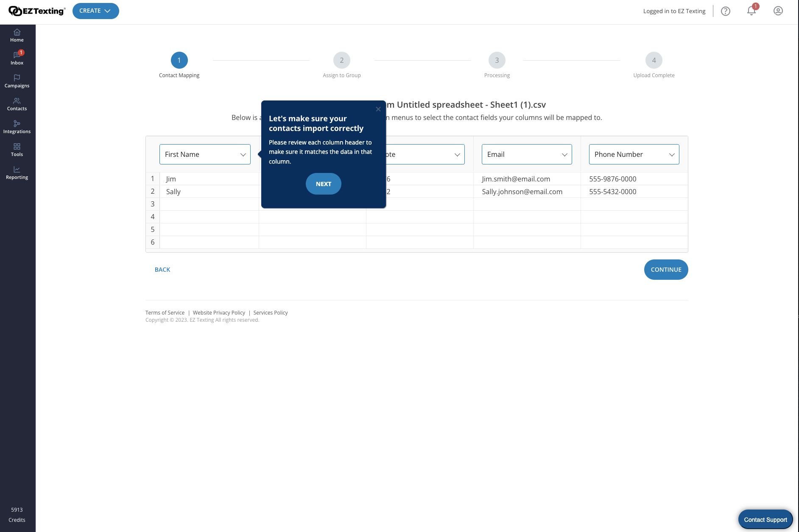The width and height of the screenshot is (799, 532).
Task: Close the contacts import tooltip
Action: 378,109
